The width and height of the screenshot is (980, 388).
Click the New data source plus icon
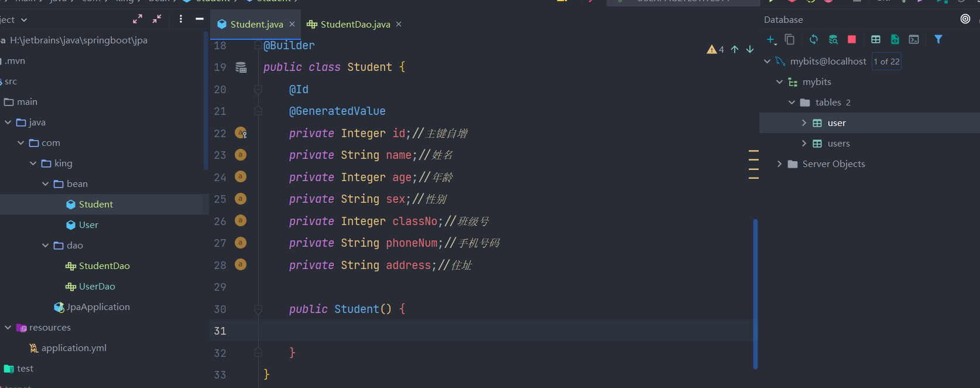pos(771,39)
